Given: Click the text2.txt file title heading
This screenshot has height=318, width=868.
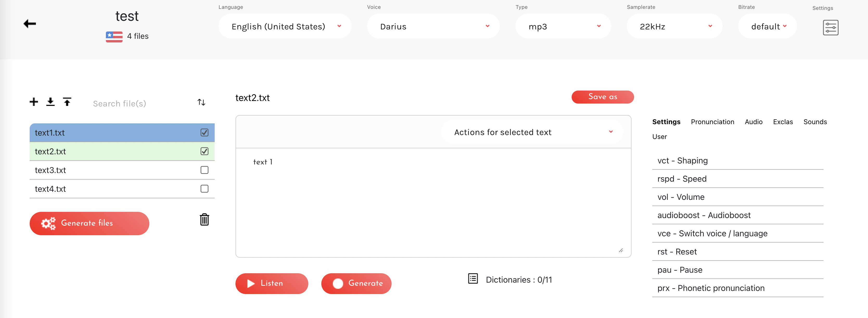Looking at the screenshot, I should 252,98.
